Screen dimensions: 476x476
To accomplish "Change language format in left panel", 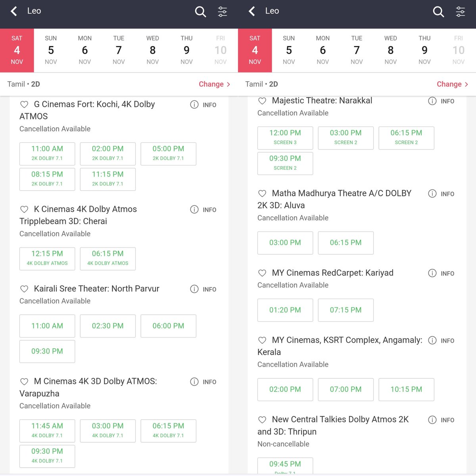I will (x=214, y=84).
